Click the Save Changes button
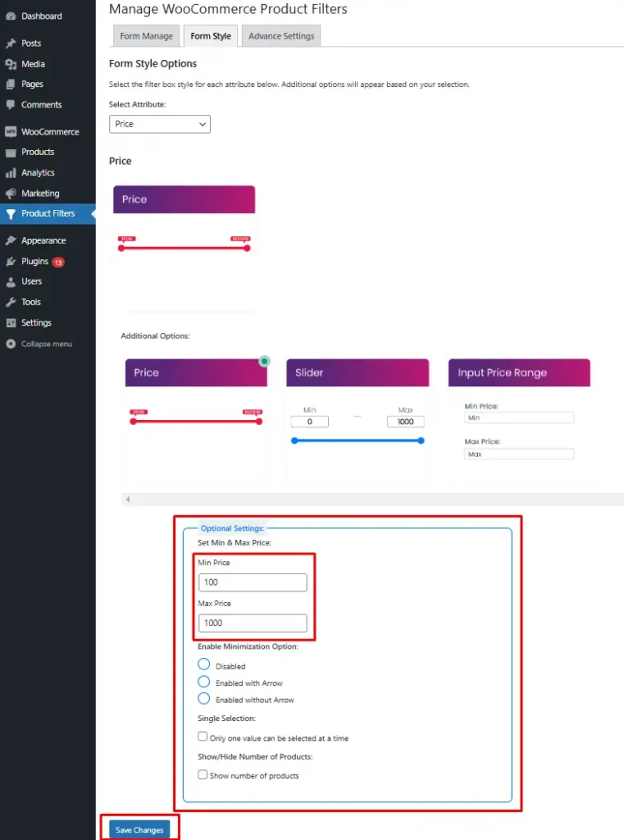The width and height of the screenshot is (624, 840). tap(139, 830)
